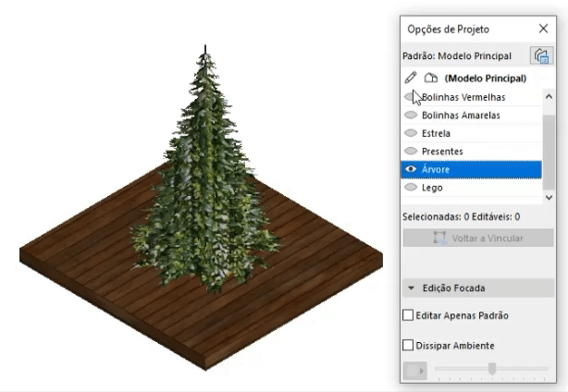Enable Editar Apenas Padrão checkbox
The image size is (568, 392).
point(408,315)
